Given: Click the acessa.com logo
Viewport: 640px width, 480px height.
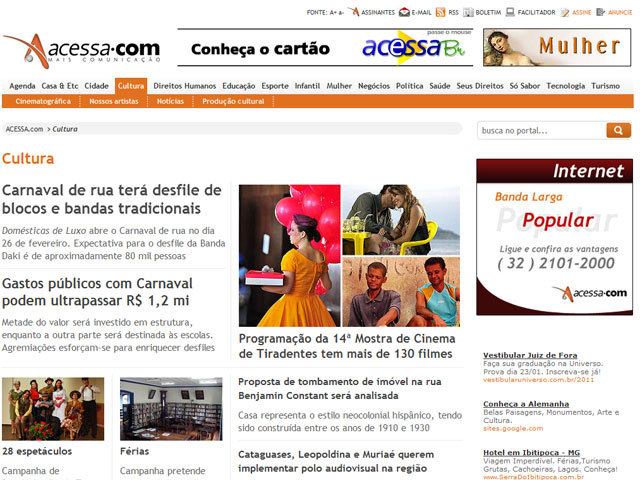Looking at the screenshot, I should pos(82,50).
